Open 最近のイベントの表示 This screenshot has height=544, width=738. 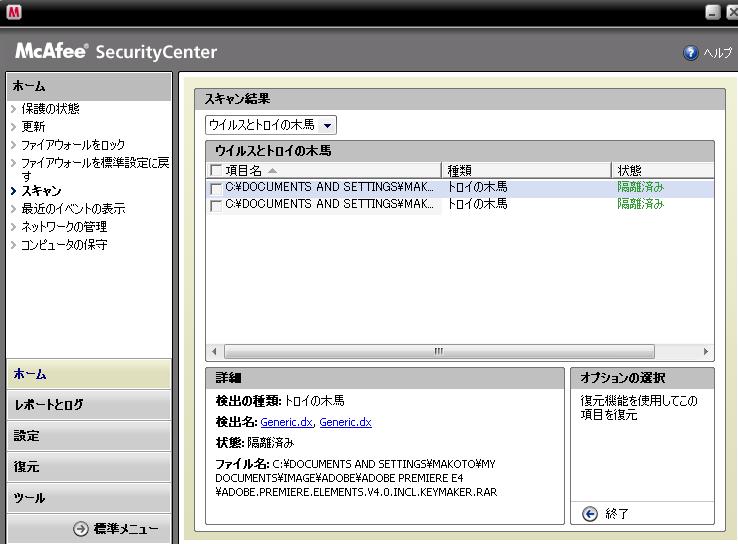(73, 208)
